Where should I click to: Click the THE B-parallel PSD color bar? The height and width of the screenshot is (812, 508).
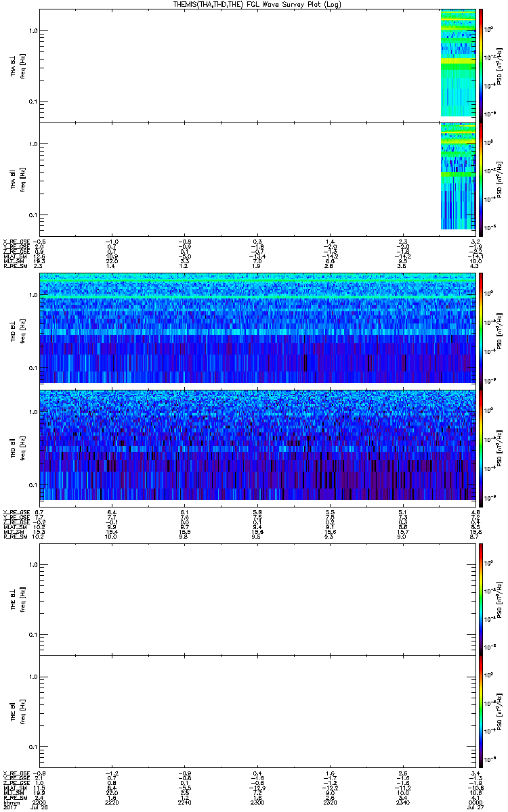pyautogui.click(x=481, y=711)
